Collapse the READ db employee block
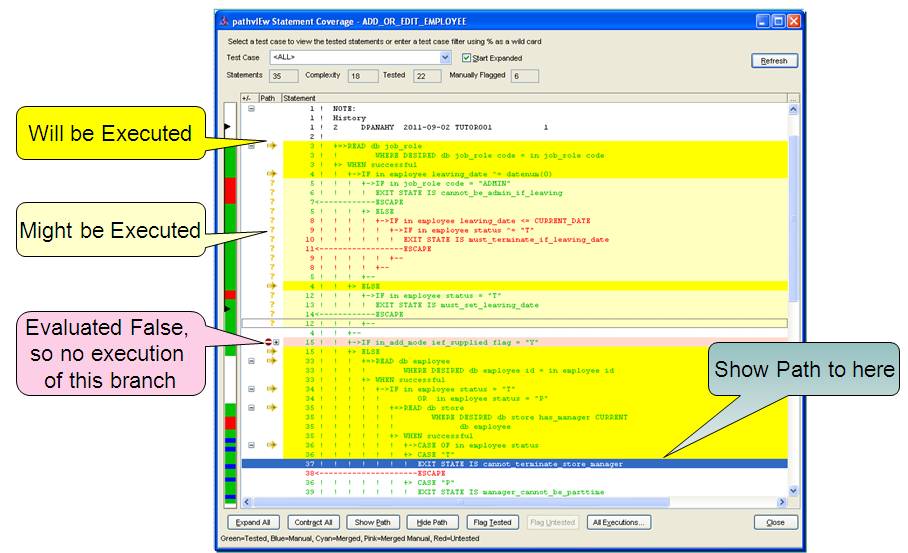 point(251,361)
